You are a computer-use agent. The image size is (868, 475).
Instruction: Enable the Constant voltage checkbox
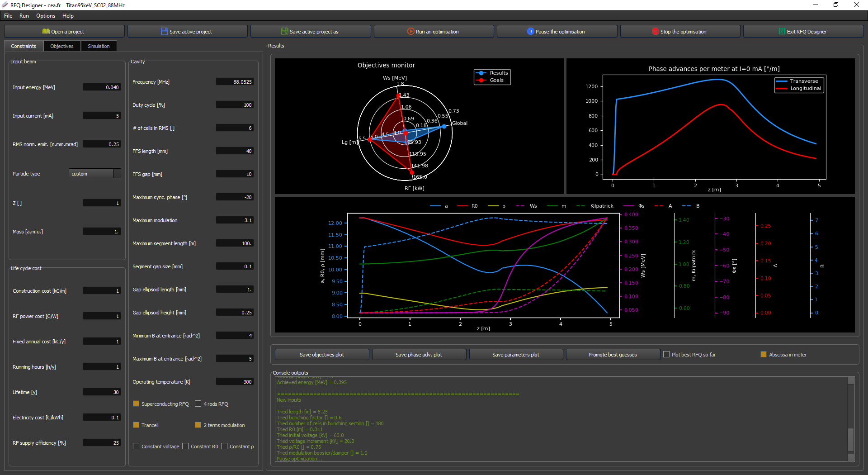point(136,446)
